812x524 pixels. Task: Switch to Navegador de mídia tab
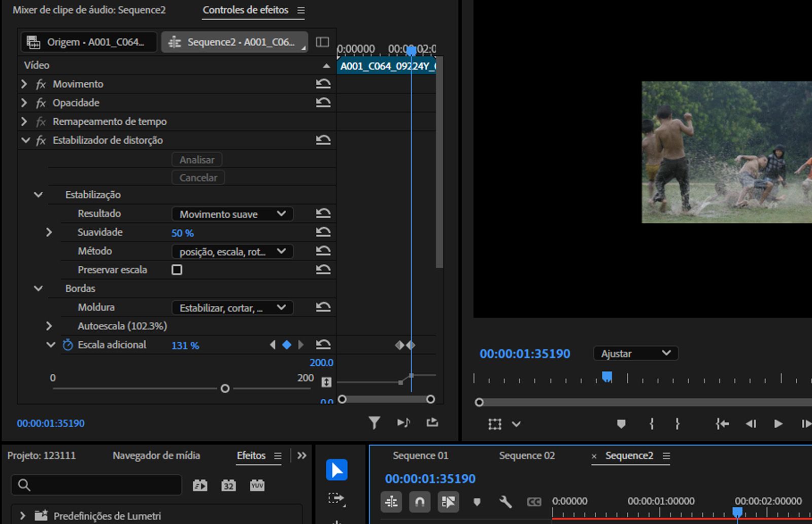(x=156, y=456)
